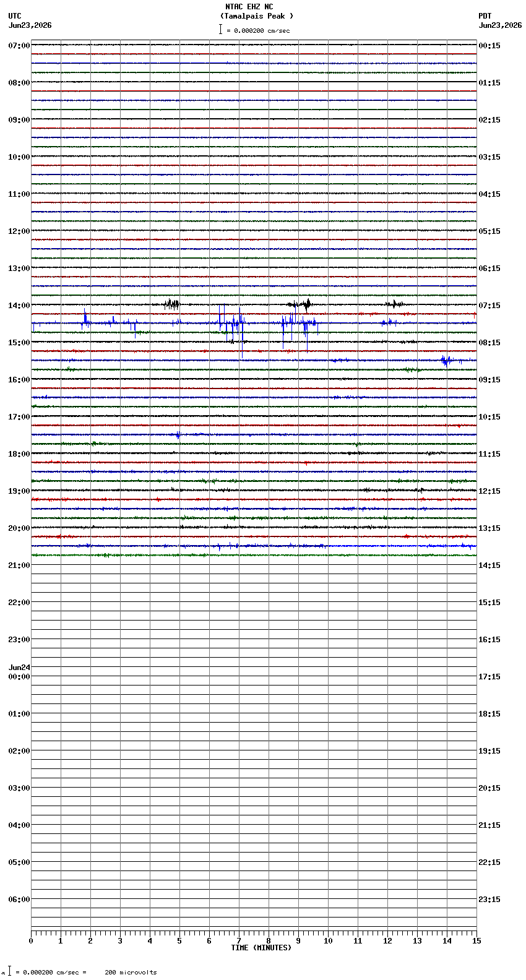Click the 14:15 PDT row label

[489, 565]
